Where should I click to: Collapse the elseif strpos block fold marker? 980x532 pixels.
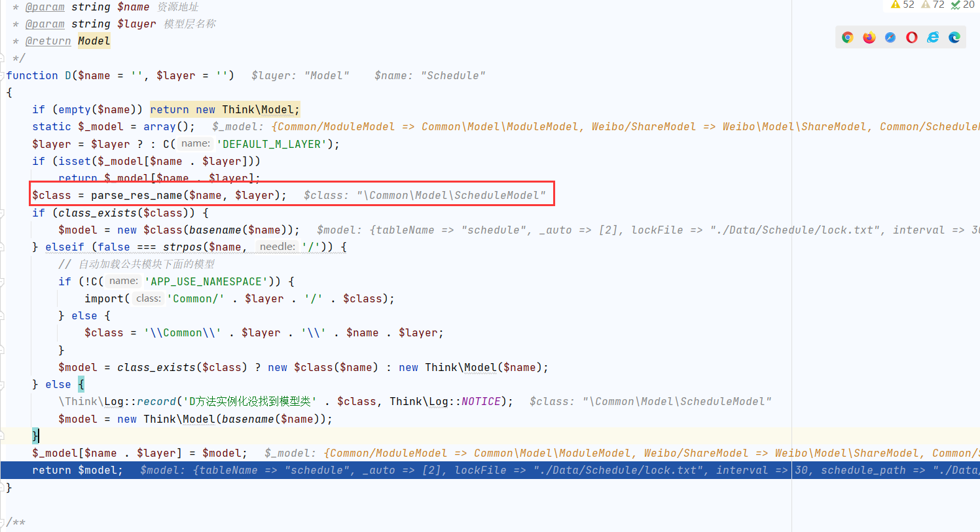click(x=2, y=247)
